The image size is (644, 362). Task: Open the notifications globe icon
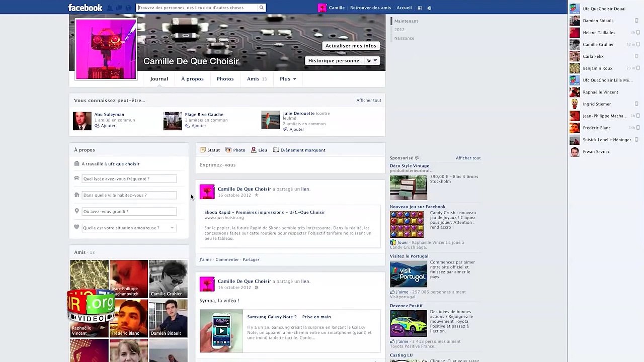click(x=128, y=8)
